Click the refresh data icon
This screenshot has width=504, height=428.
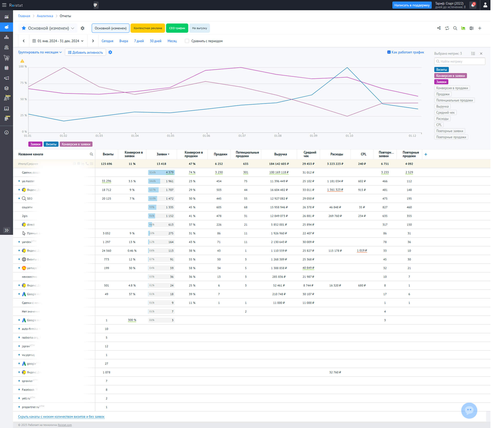(447, 28)
